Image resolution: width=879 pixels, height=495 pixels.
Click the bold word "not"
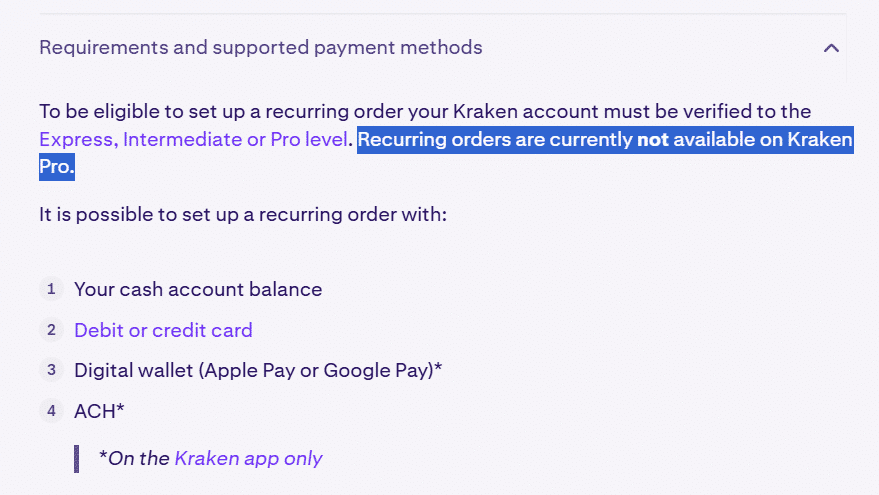pos(653,140)
